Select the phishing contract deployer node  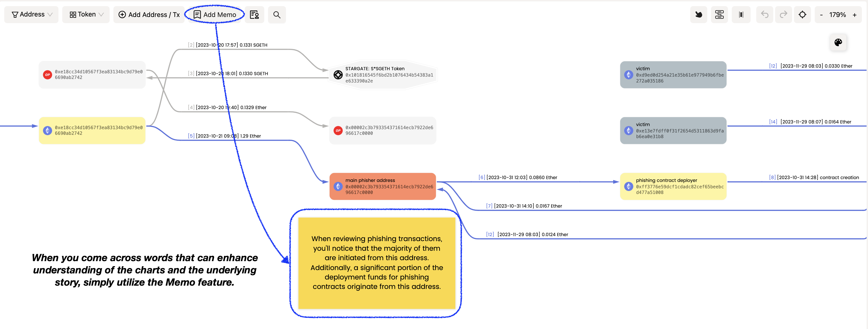pyautogui.click(x=673, y=186)
